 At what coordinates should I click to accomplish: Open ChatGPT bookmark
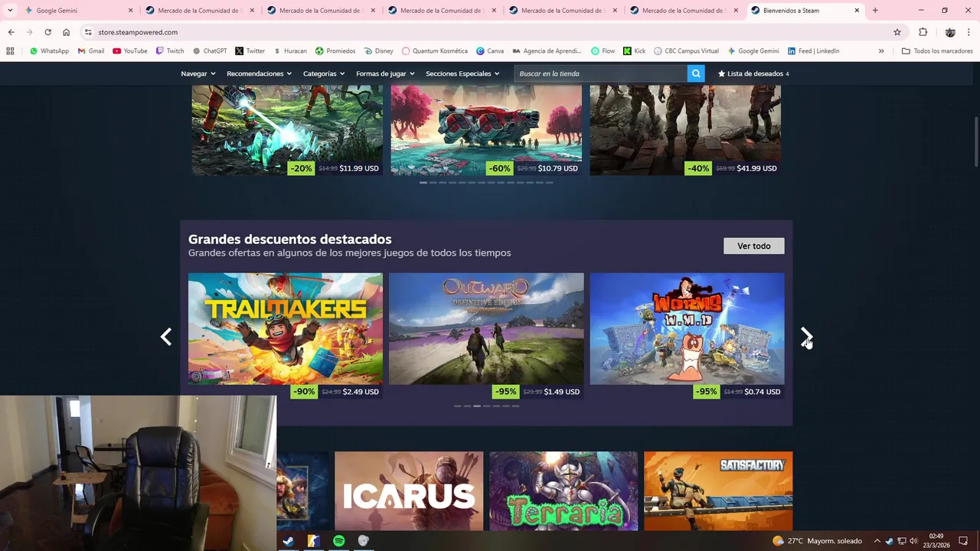pos(210,51)
